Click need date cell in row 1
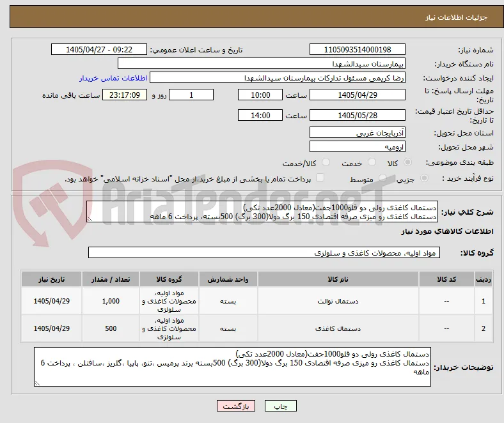This screenshot has height=423, width=504. coord(51,301)
